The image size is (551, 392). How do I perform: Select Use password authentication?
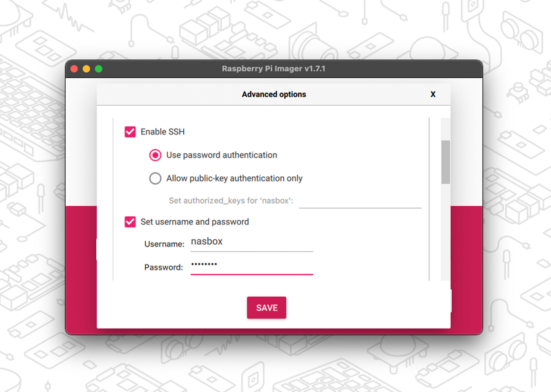(x=155, y=155)
